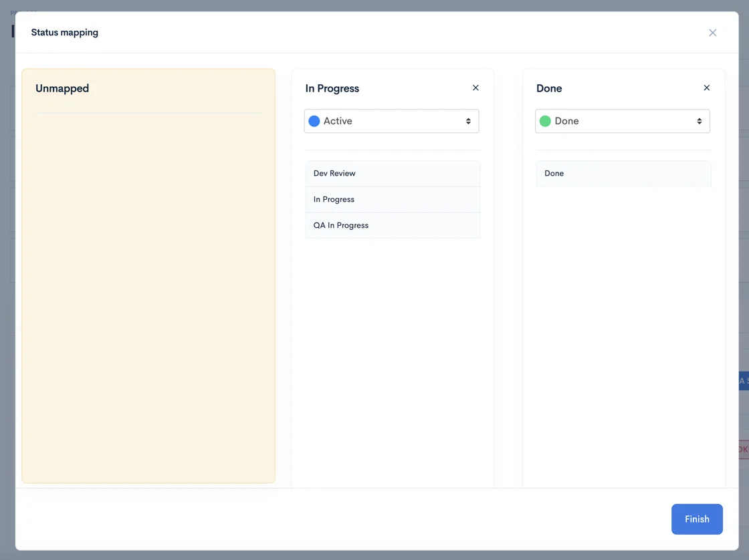The image size is (749, 560).
Task: Select the Dev Review status card
Action: tap(393, 173)
